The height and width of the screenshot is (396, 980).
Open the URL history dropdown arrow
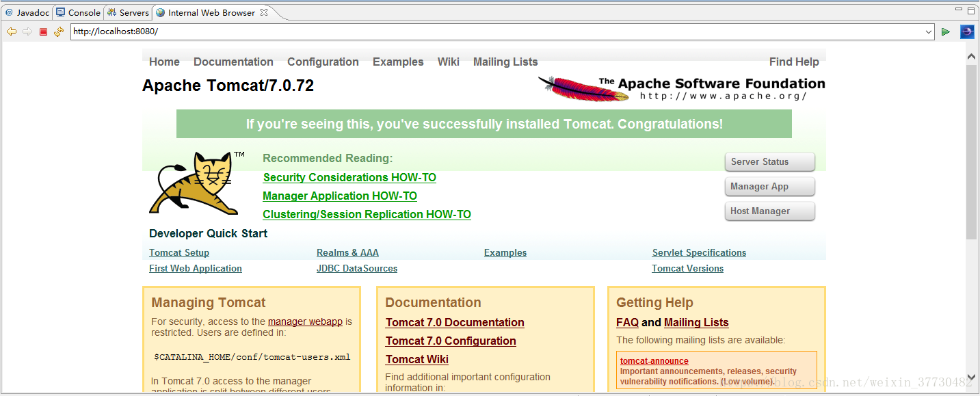click(x=928, y=31)
